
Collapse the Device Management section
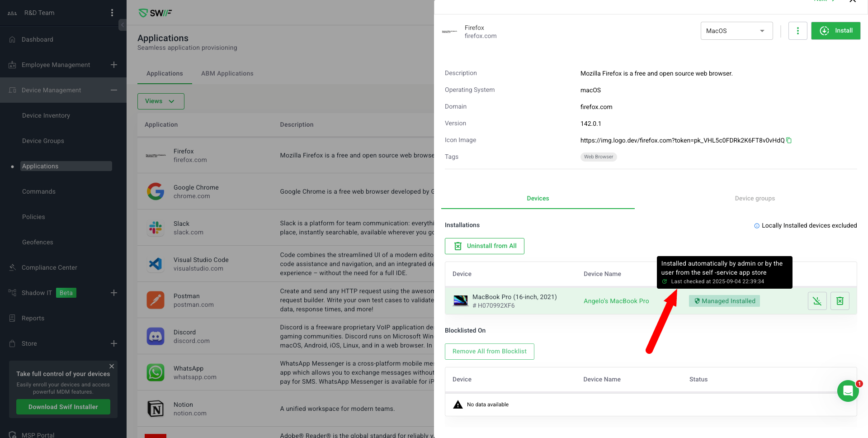tap(114, 90)
